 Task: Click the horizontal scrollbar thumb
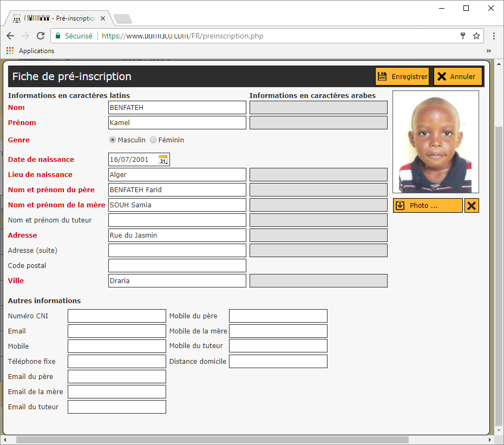212,440
